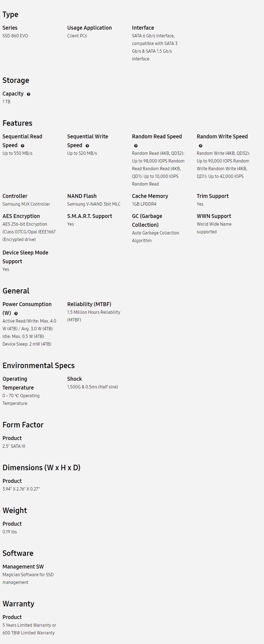Click Magician Software for SSD management text
The image size is (264, 644).
coord(28,579)
